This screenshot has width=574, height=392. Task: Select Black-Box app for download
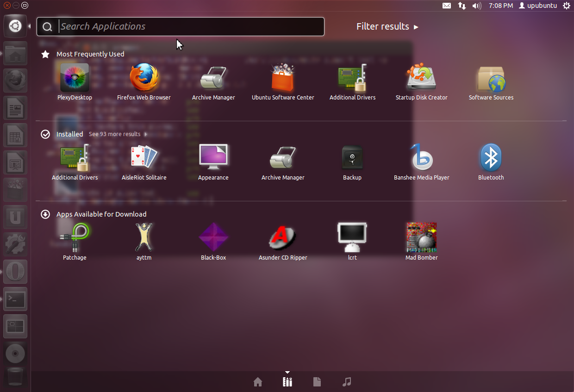pyautogui.click(x=213, y=242)
